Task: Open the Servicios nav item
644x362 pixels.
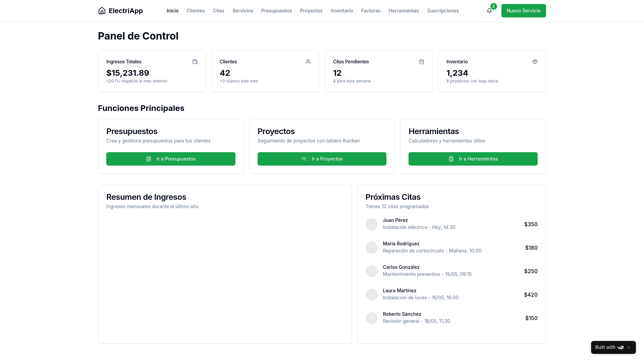Action: (243, 11)
